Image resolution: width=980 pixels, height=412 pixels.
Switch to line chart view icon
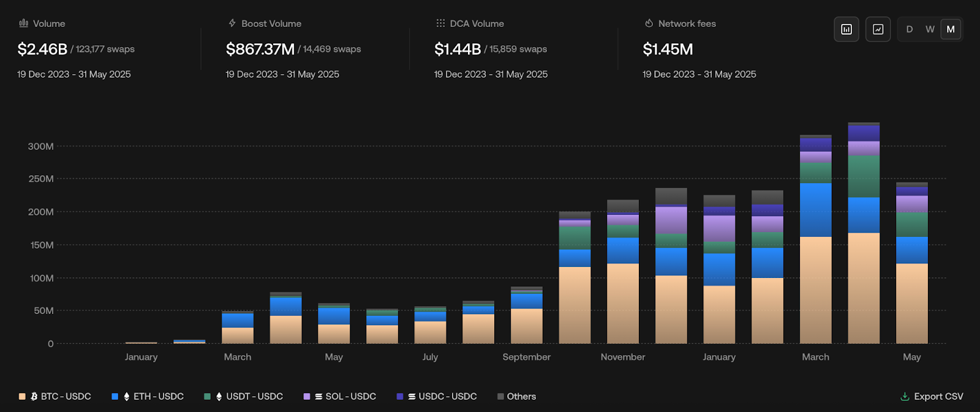(x=878, y=29)
